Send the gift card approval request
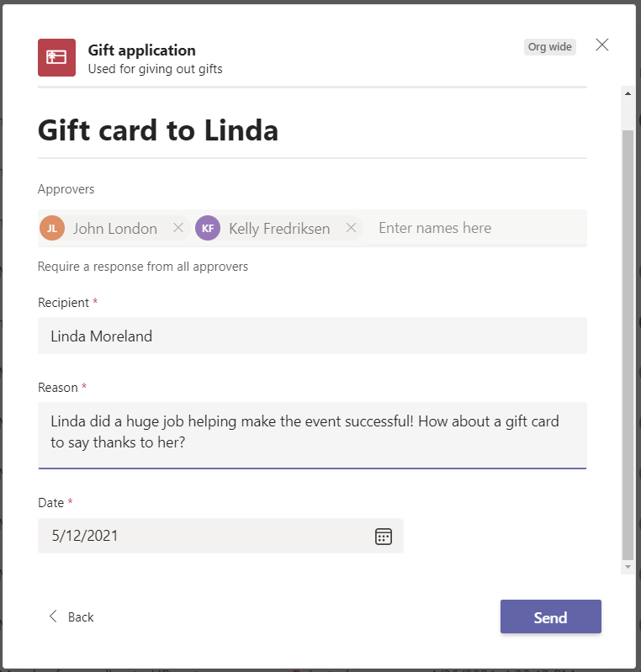The height and width of the screenshot is (672, 641). pyautogui.click(x=550, y=616)
